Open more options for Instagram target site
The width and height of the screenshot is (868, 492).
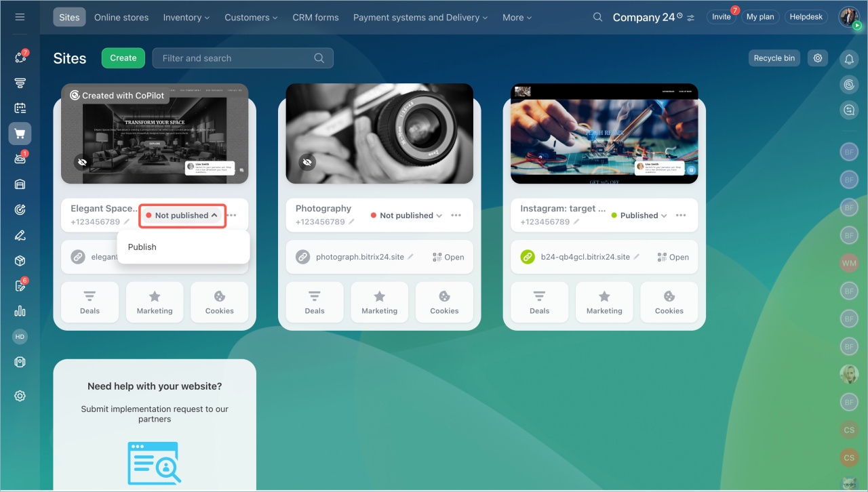pos(681,216)
